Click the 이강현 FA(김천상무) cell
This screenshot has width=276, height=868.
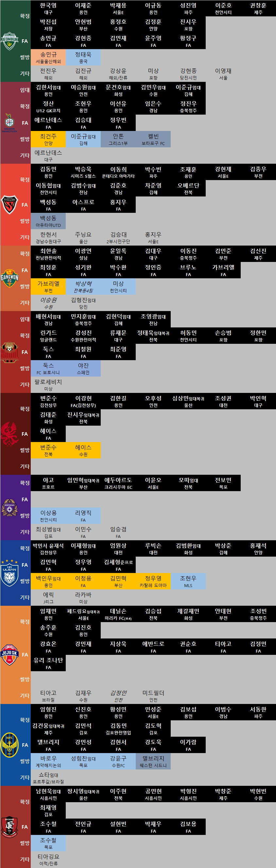pos(83,401)
